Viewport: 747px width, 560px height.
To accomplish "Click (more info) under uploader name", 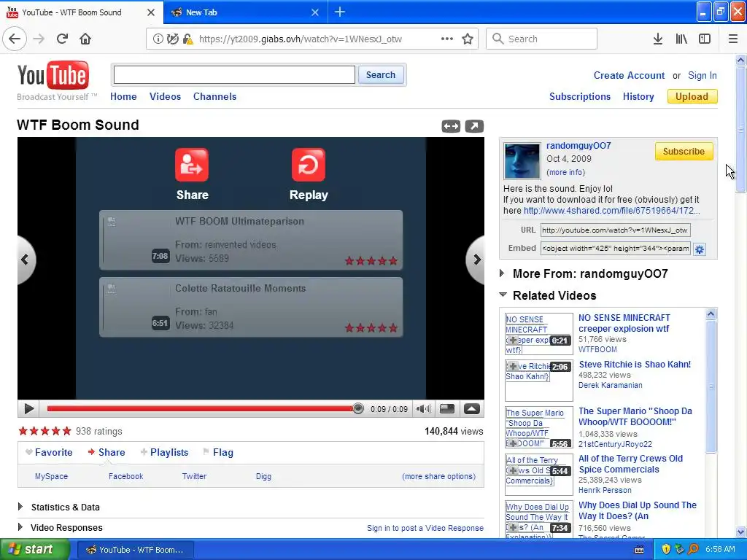I will [x=565, y=172].
